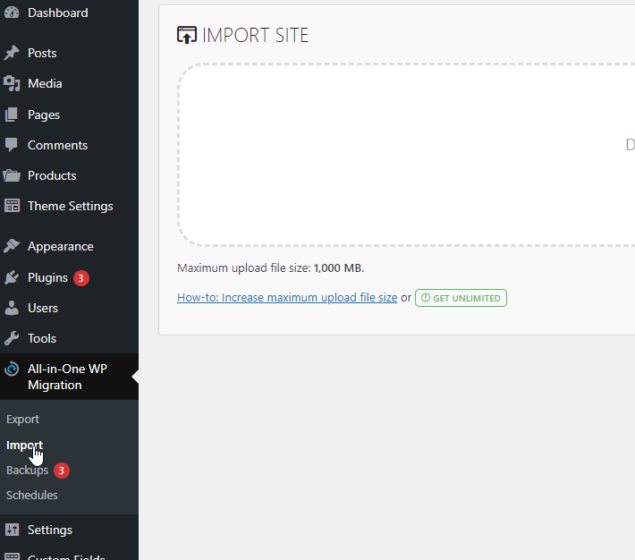Select the Import submenu item
This screenshot has height=560, width=635.
click(24, 445)
